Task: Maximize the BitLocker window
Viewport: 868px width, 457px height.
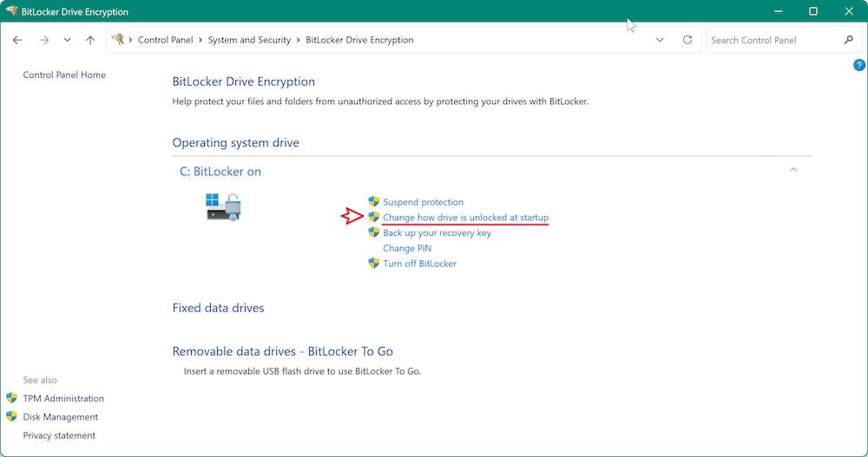Action: coord(813,11)
